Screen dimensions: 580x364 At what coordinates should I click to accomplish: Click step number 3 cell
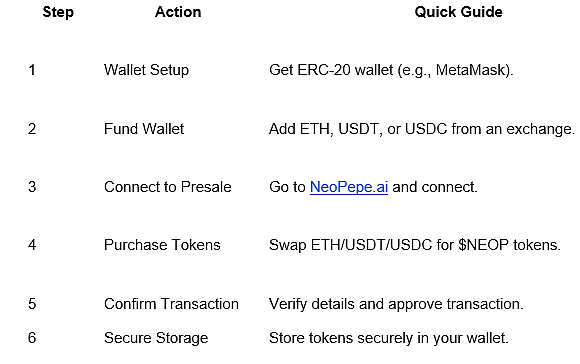coord(32,187)
